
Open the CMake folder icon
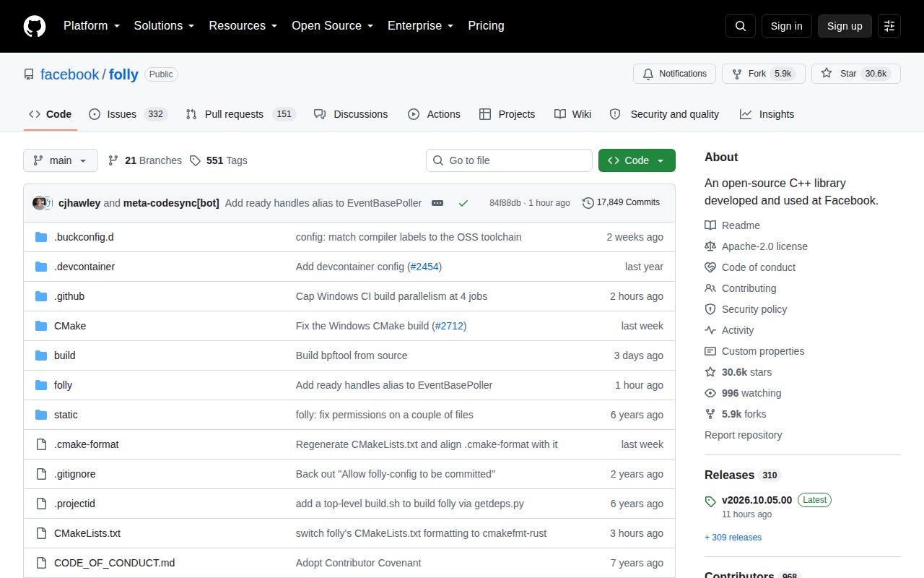tap(41, 326)
